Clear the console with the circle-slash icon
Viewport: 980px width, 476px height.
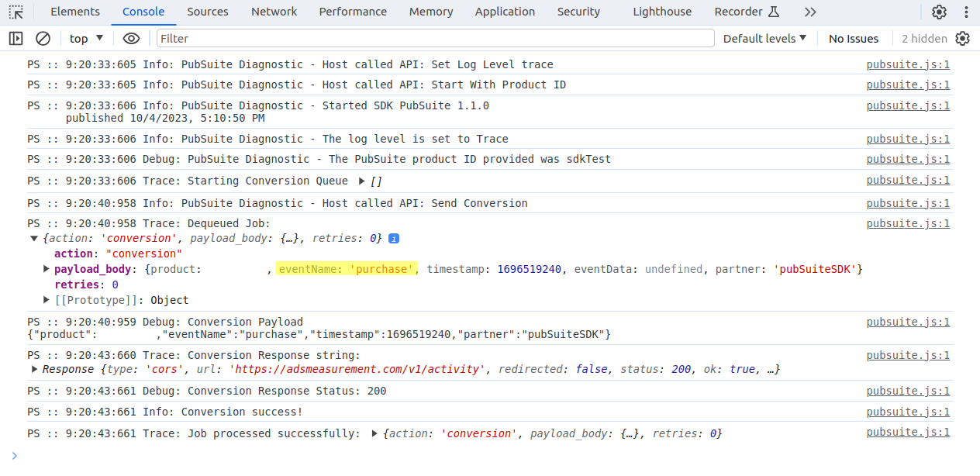click(43, 38)
